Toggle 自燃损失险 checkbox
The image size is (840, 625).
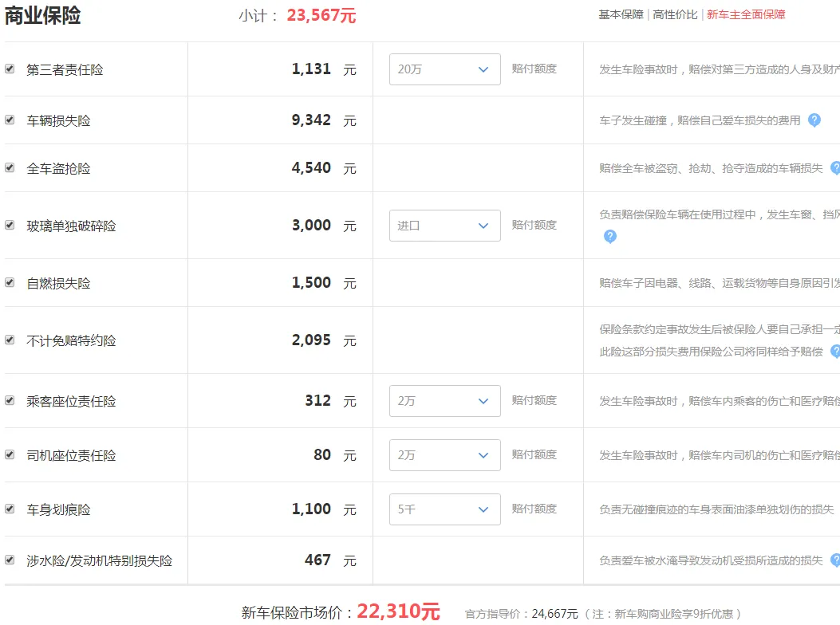pos(10,283)
